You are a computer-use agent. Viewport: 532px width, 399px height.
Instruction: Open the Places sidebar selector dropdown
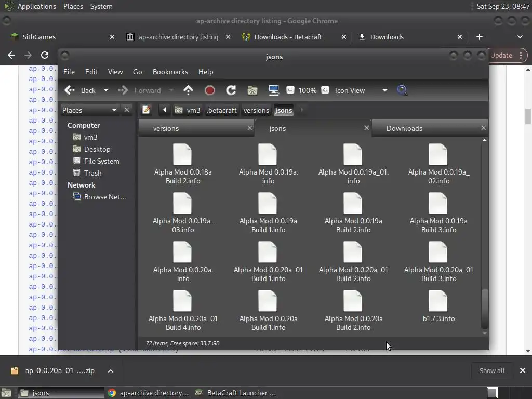click(x=89, y=110)
